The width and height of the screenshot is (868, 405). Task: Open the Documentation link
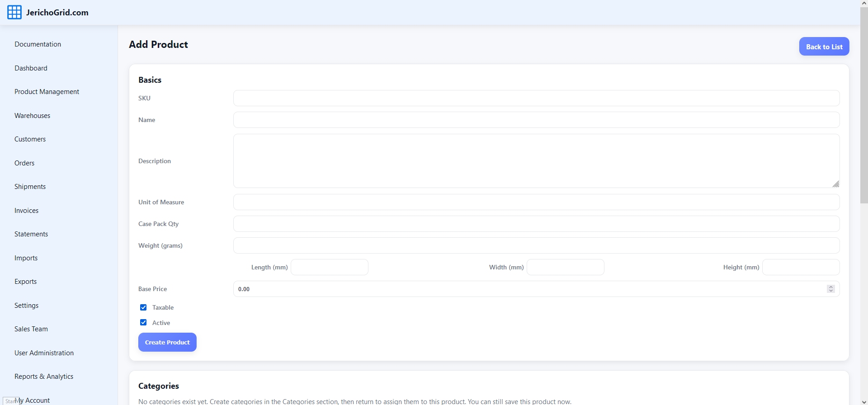pos(38,44)
